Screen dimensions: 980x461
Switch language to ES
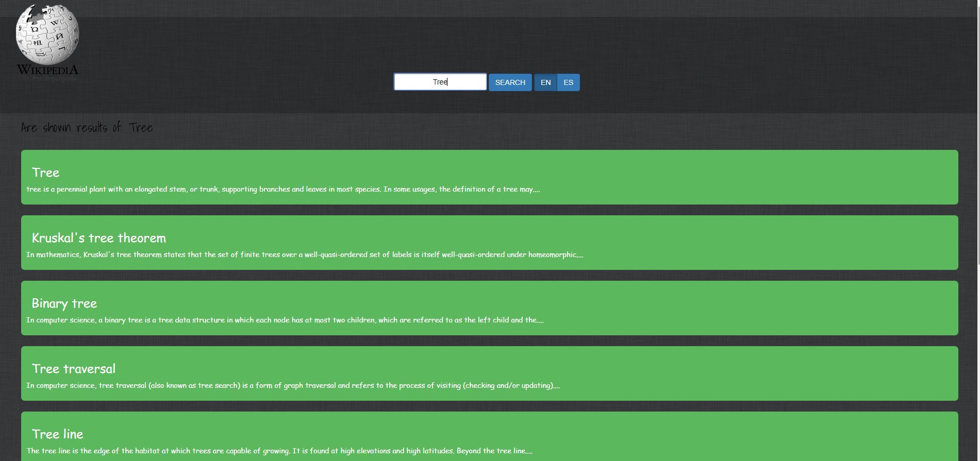[x=568, y=82]
